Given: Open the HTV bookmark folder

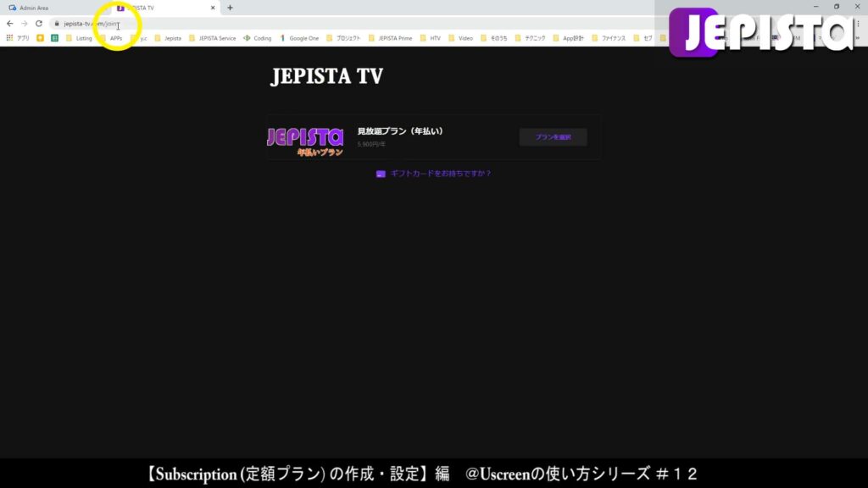Looking at the screenshot, I should click(x=430, y=38).
